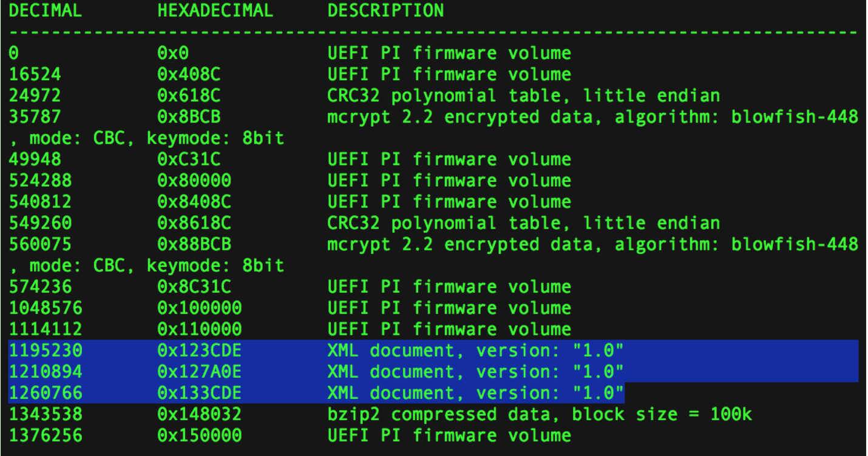Click decimal offset 524288
Screen dimensions: 868x456
coord(40,181)
